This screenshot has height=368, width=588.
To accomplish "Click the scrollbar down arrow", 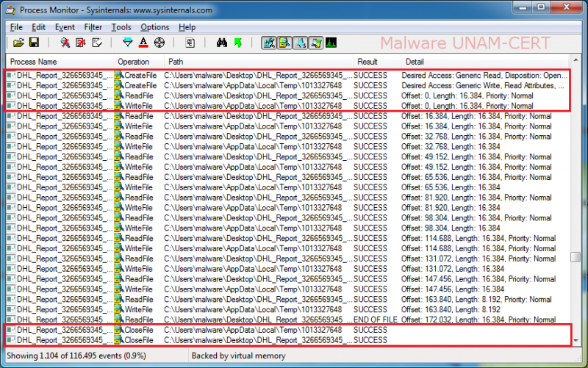I will pyautogui.click(x=576, y=341).
